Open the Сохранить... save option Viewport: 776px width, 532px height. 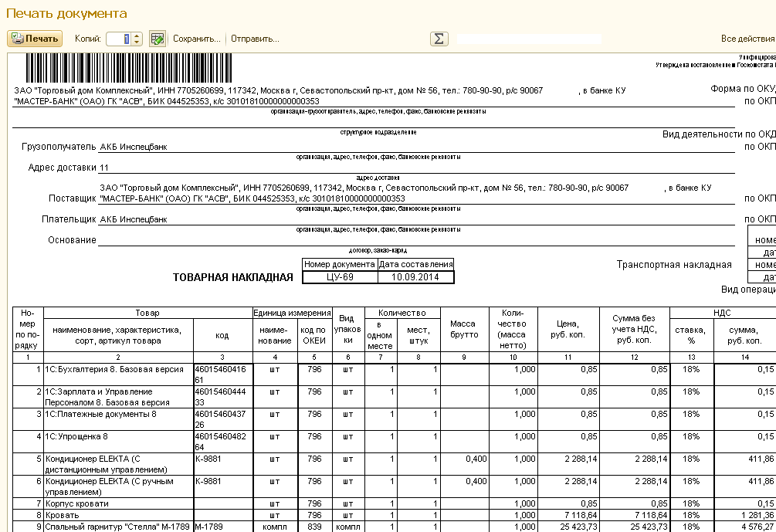196,39
